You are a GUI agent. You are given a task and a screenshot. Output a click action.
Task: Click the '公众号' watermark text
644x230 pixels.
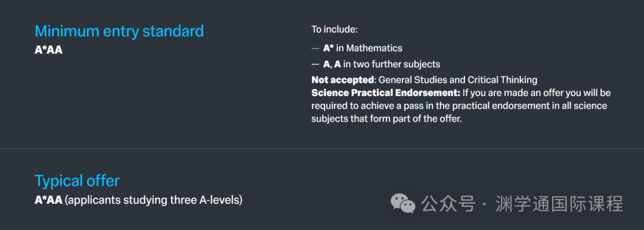[x=448, y=204]
